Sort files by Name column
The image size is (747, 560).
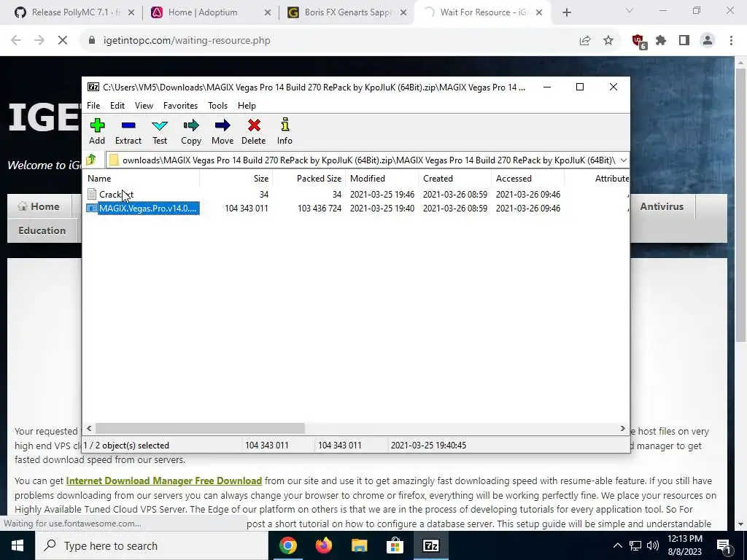pyautogui.click(x=142, y=179)
